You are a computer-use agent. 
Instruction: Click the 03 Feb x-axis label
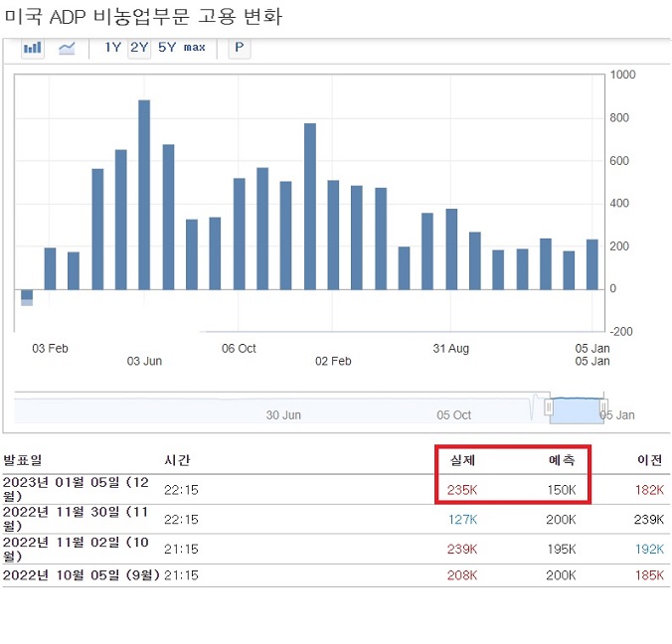50,349
